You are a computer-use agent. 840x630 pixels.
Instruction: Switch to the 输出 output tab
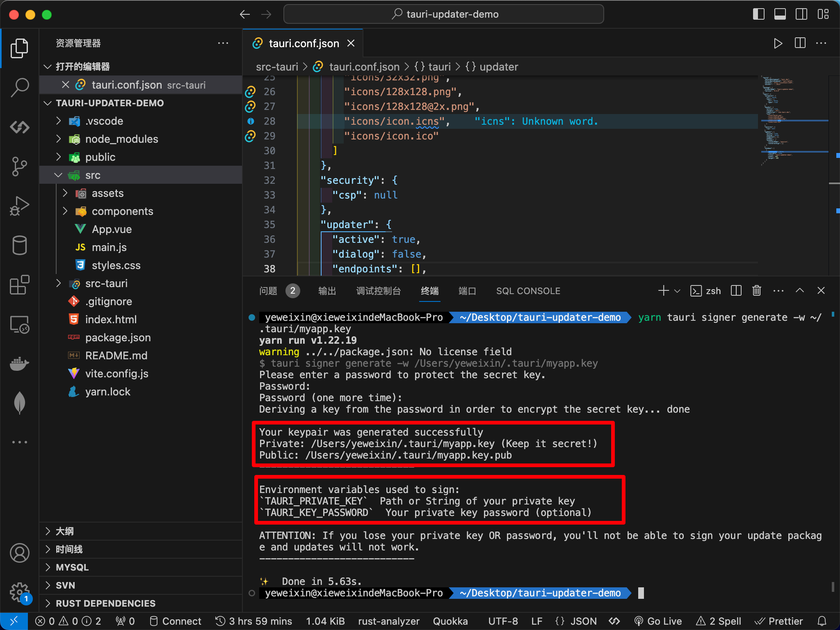327,291
